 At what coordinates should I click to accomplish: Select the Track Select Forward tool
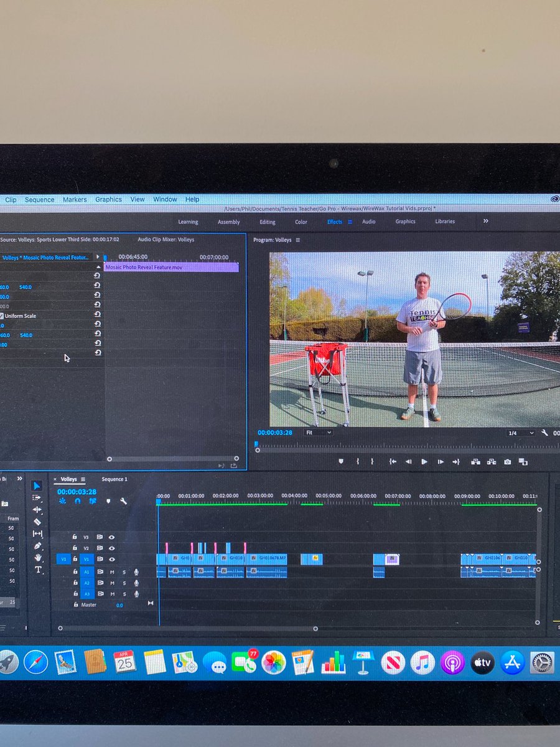37,498
